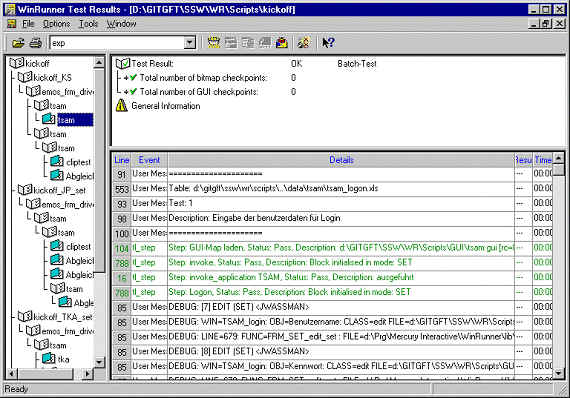Click the yellow warning icon beside General Information
This screenshot has width=570, height=398.
[121, 106]
